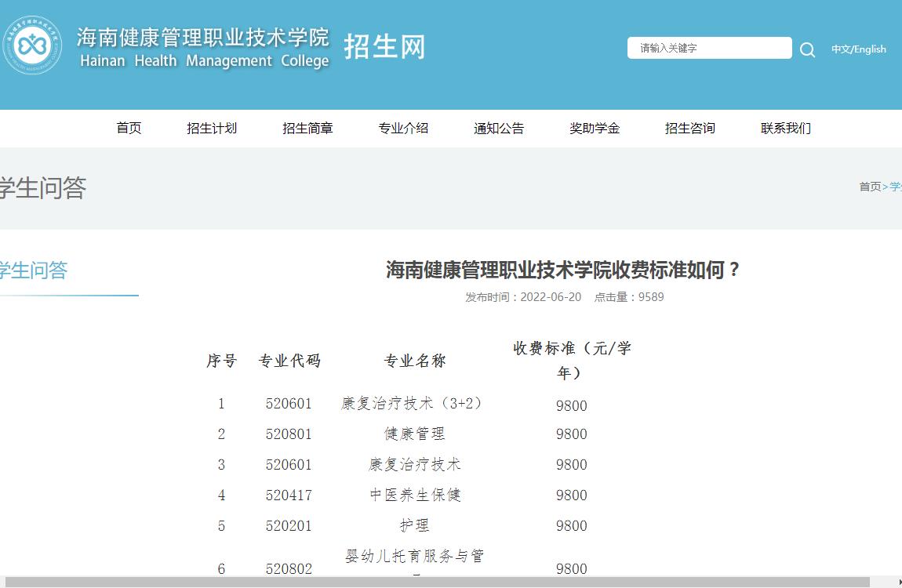The width and height of the screenshot is (902, 588).
Task: Open the 首页 navigation item
Action: pyautogui.click(x=129, y=128)
